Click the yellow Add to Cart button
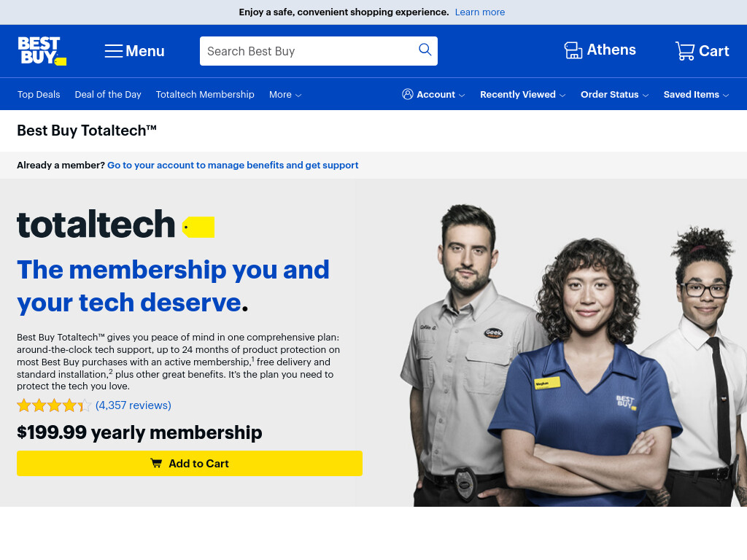Screen dimensions: 747x560 pyautogui.click(x=190, y=463)
